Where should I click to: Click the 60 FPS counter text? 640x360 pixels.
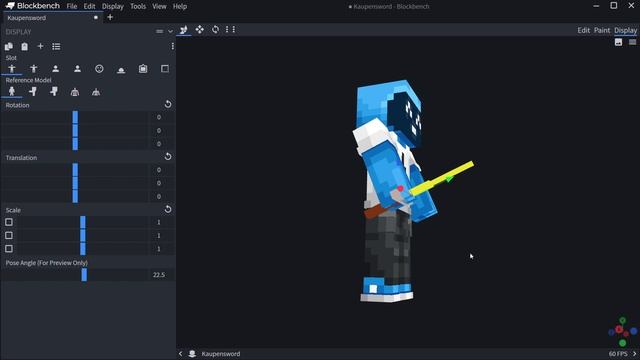pyautogui.click(x=618, y=354)
